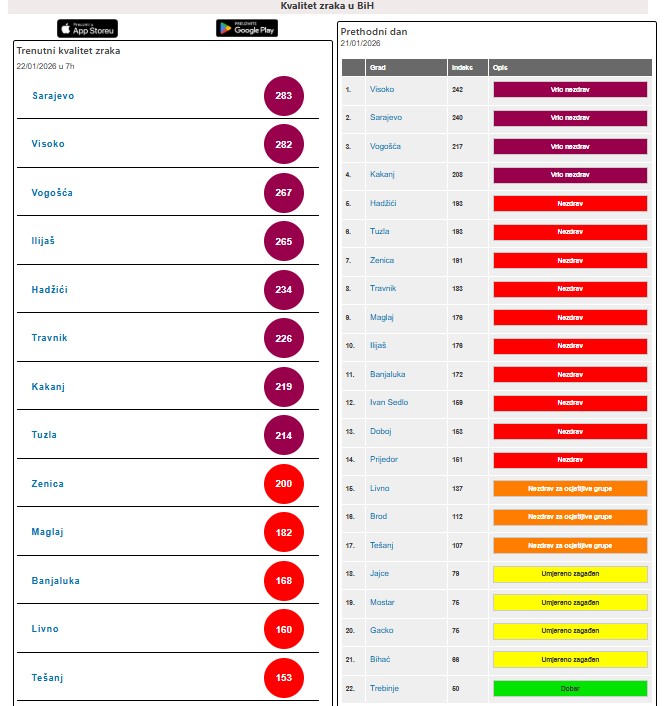Click the Opis column header
This screenshot has width=666, height=706.
500,67
